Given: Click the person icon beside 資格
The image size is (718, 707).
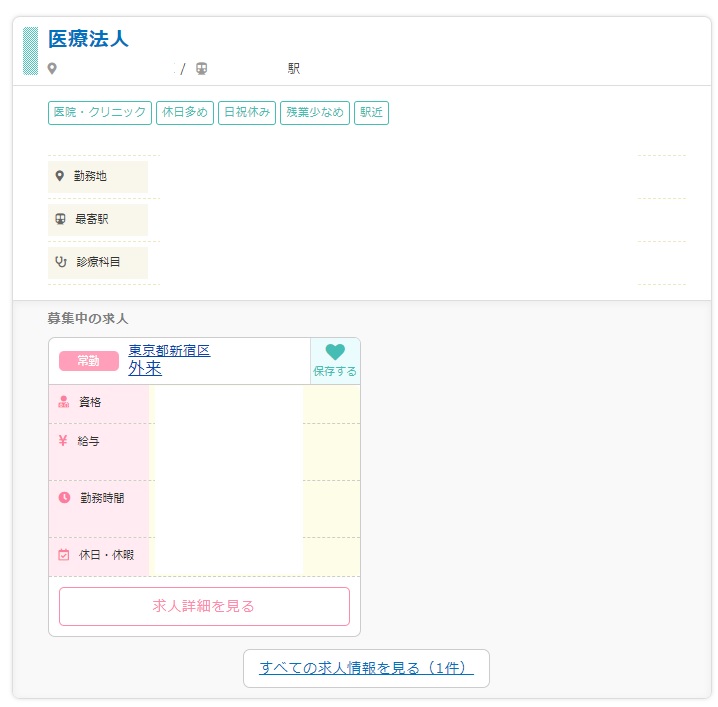Looking at the screenshot, I should [x=64, y=402].
